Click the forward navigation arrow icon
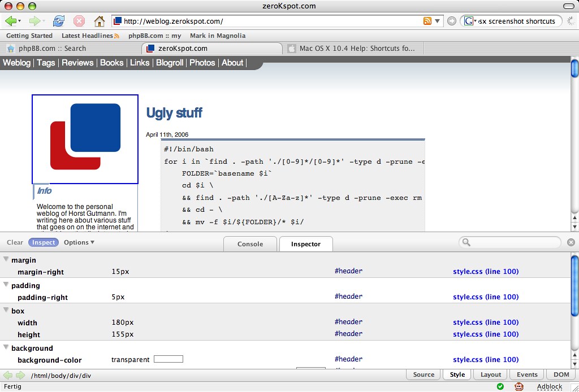This screenshot has width=579, height=392. point(33,21)
